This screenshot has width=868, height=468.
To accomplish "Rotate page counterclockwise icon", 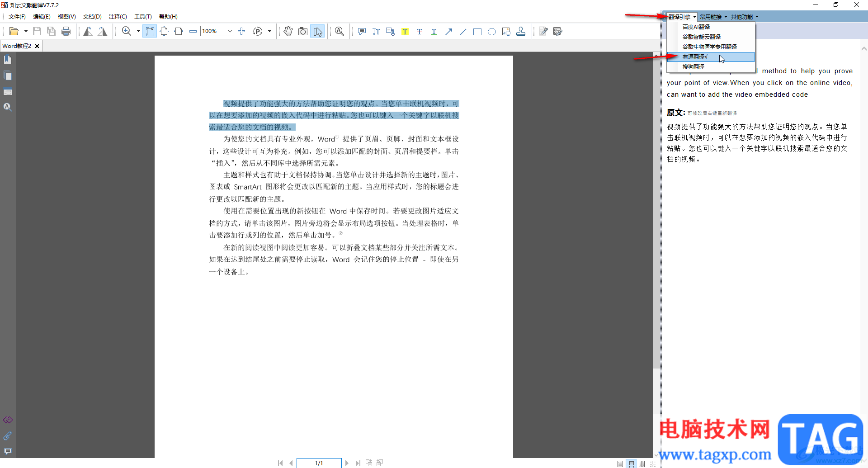I will coord(88,31).
